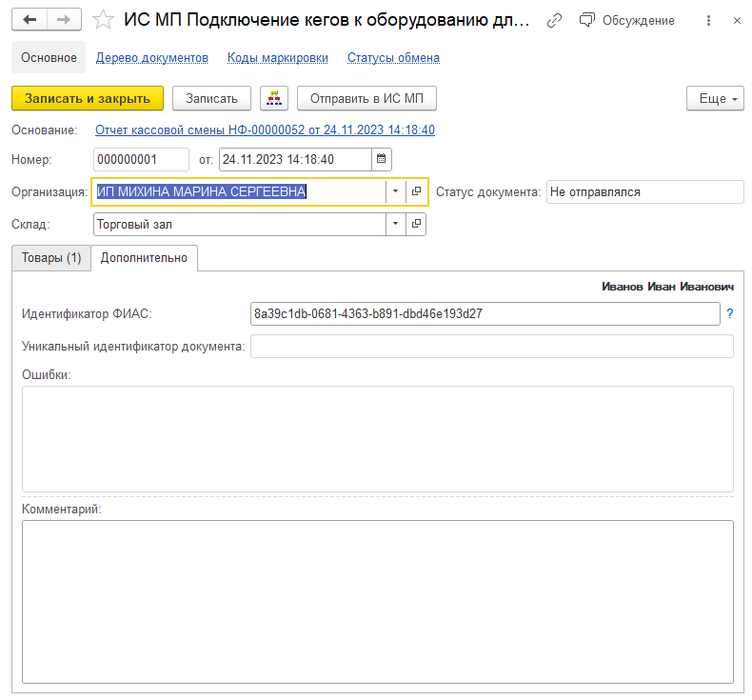752x700 pixels.
Task: Open calendar picker for document date
Action: 381,159
